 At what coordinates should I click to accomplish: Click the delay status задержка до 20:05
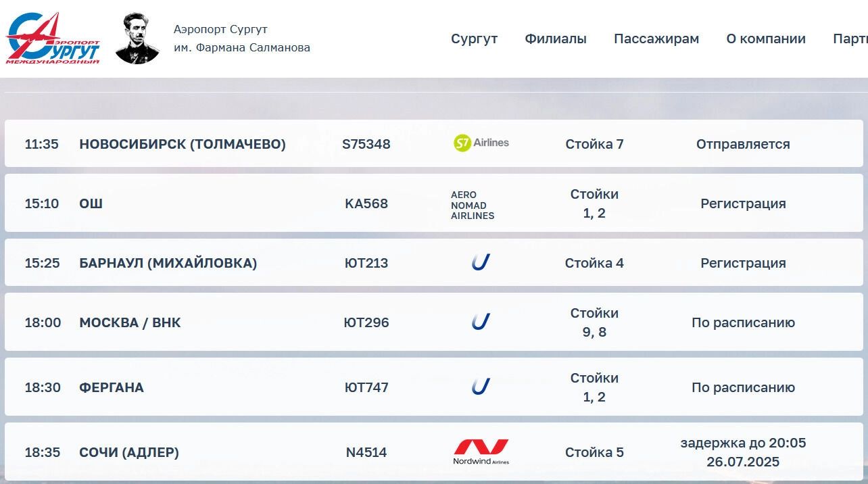pyautogui.click(x=743, y=443)
